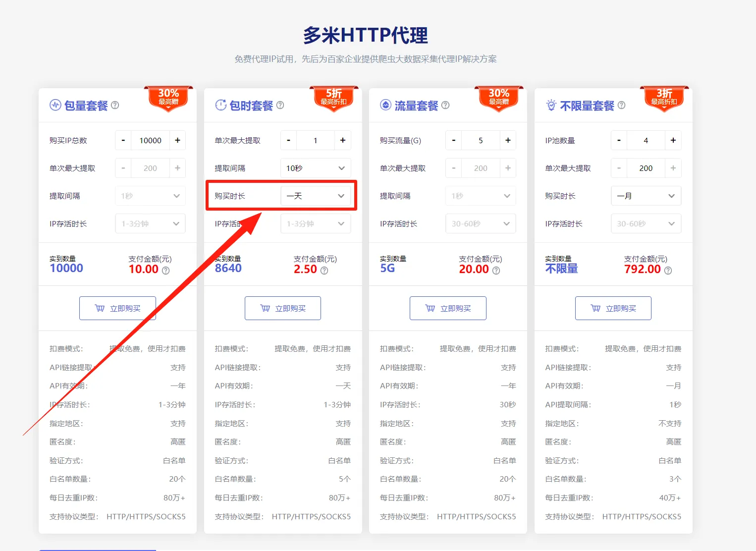756x551 pixels.
Task: Click help icon beside 2.50 price
Action: [324, 271]
